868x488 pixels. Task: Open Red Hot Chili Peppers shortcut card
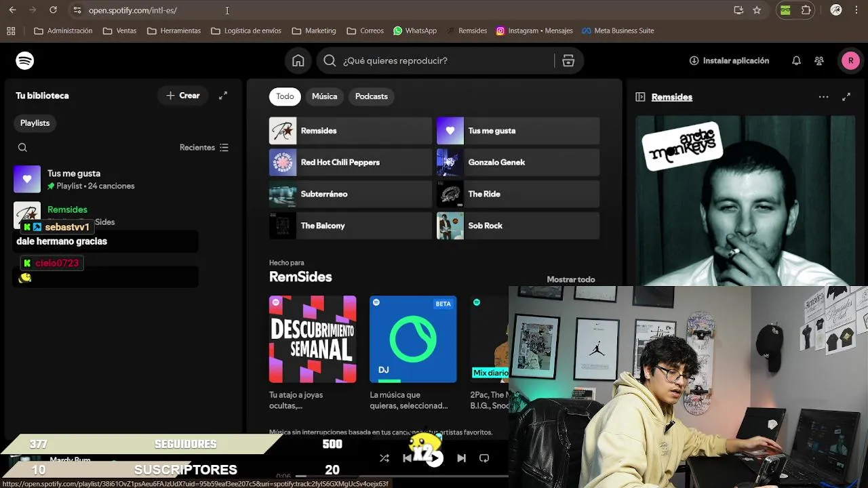click(x=350, y=163)
